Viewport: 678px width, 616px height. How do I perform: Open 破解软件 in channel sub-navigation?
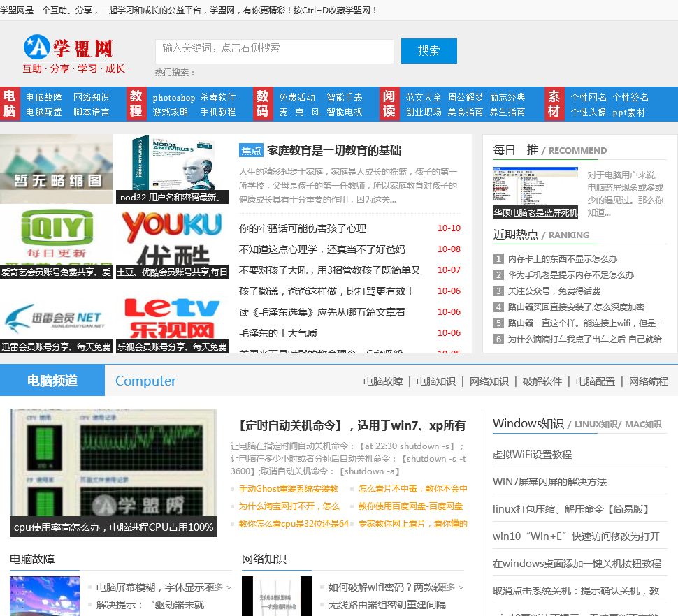[x=542, y=381]
